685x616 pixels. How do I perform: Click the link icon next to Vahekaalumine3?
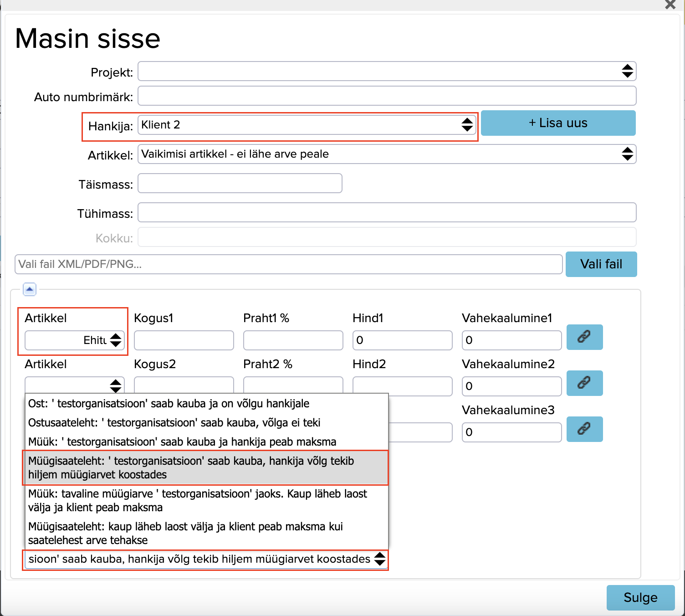584,429
